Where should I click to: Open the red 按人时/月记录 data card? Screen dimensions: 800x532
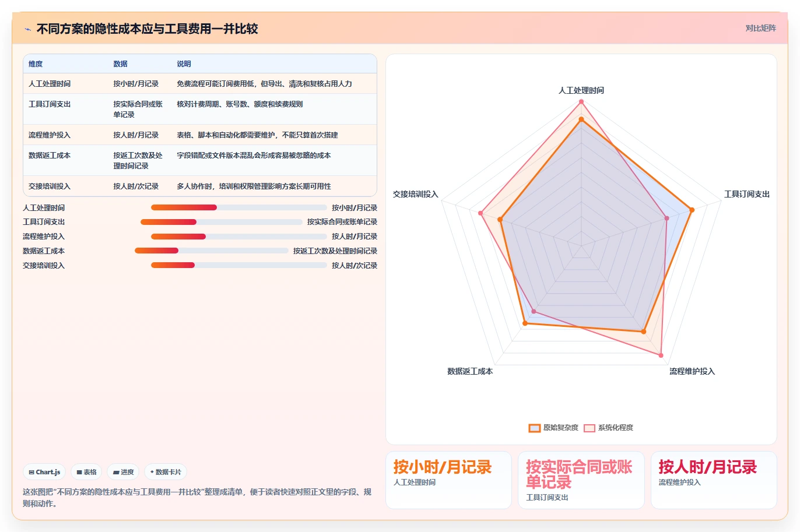coord(714,480)
